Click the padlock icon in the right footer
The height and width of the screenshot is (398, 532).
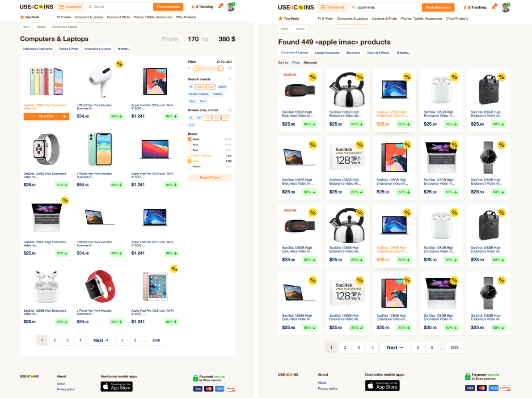[468, 376]
